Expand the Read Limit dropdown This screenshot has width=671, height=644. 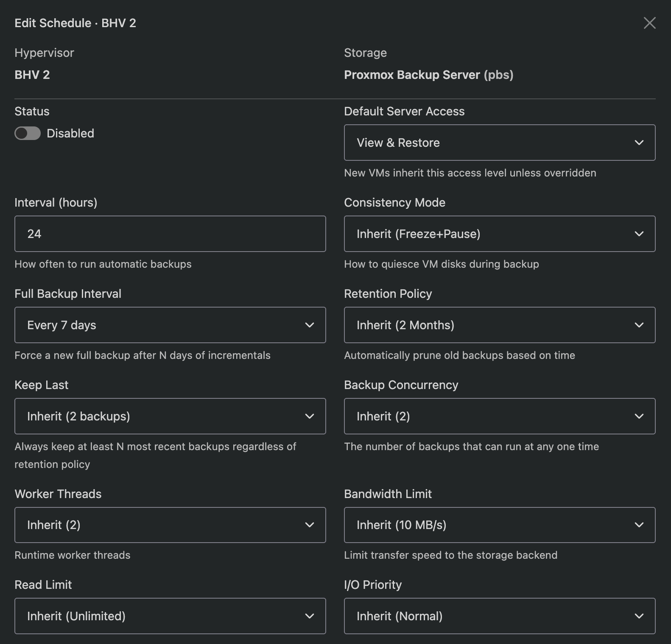(170, 616)
